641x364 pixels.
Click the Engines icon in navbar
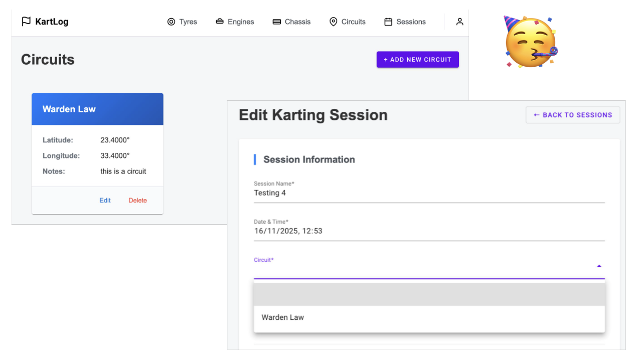click(220, 22)
